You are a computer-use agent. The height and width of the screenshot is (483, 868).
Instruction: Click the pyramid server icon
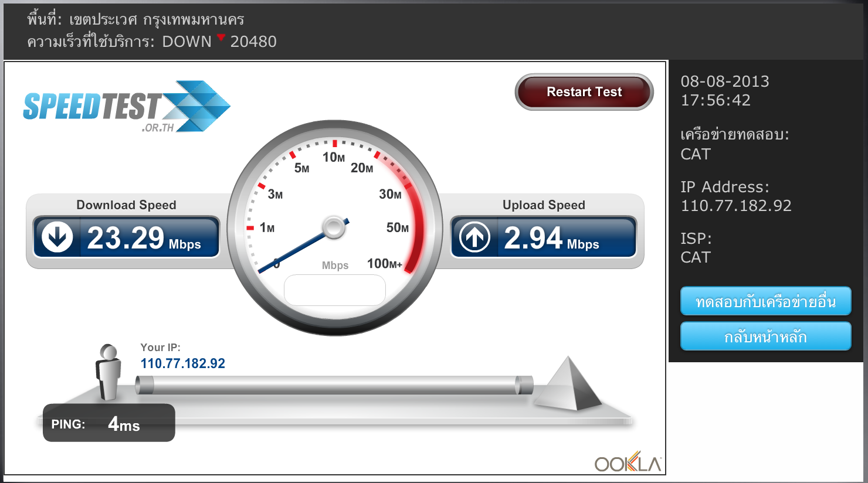567,383
